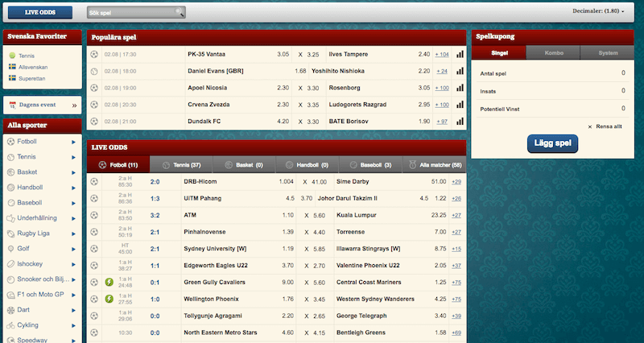Click the Rugby Liga icon in sidebar
This screenshot has height=343, width=644.
coord(10,233)
